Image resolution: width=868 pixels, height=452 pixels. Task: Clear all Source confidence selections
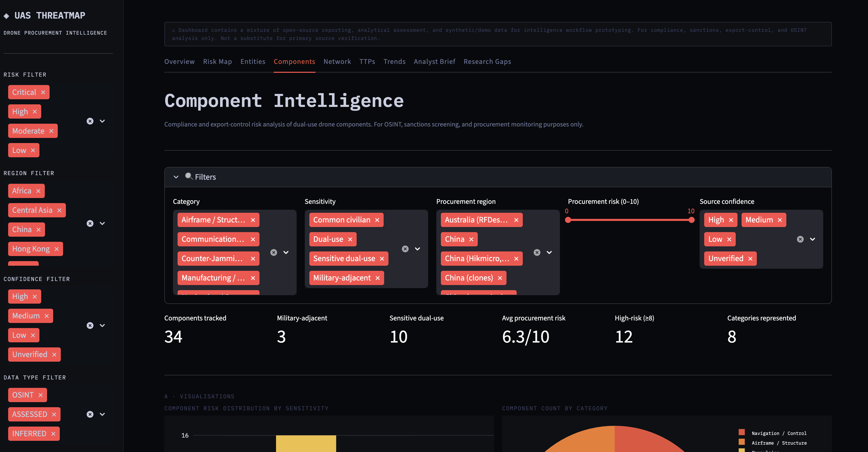pos(800,239)
